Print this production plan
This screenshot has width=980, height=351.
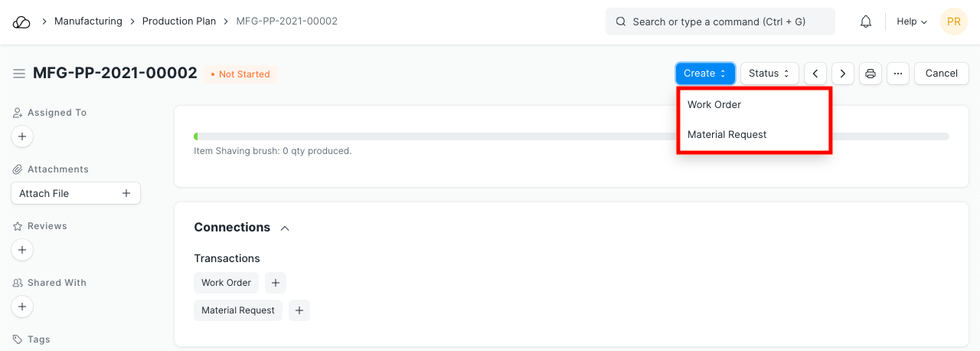[871, 74]
